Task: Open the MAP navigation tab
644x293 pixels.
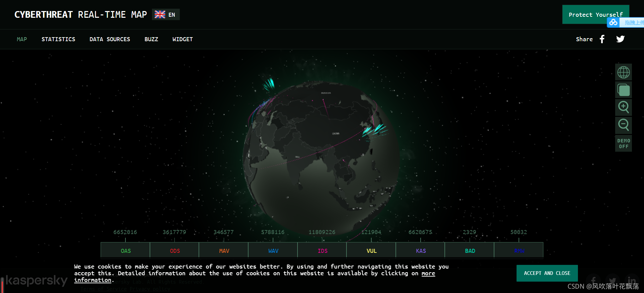Action: click(x=22, y=39)
